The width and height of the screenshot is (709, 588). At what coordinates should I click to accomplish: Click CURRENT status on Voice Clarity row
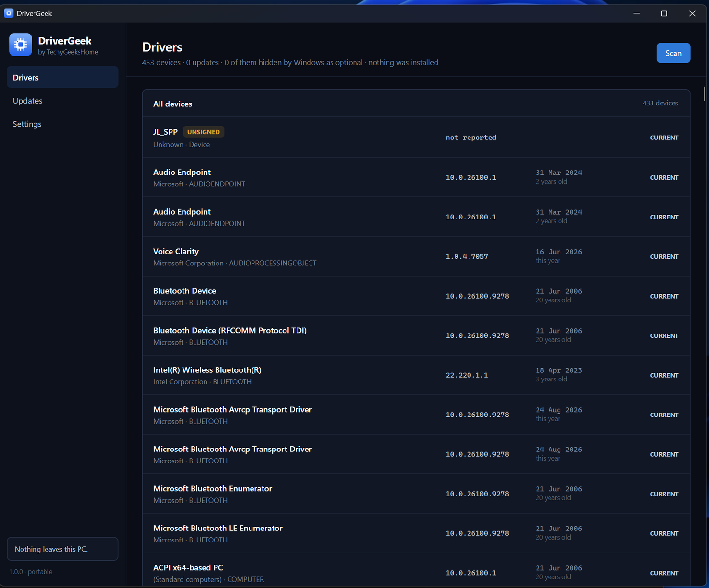664,257
